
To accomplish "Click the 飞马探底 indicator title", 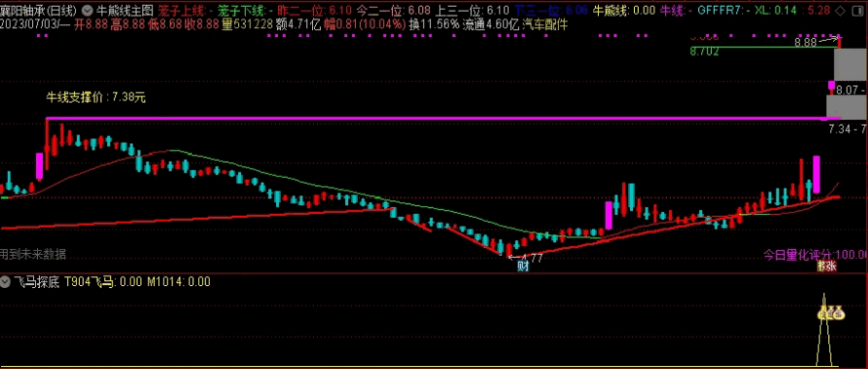I will click(x=36, y=281).
